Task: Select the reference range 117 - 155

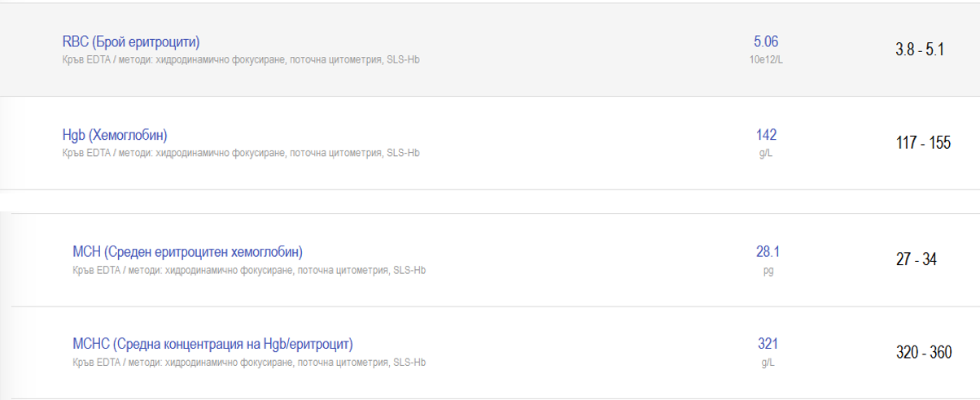Action: (x=923, y=143)
